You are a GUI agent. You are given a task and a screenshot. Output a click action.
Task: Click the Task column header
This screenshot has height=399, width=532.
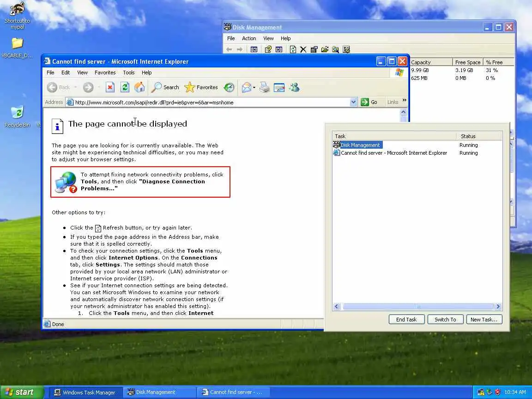394,136
